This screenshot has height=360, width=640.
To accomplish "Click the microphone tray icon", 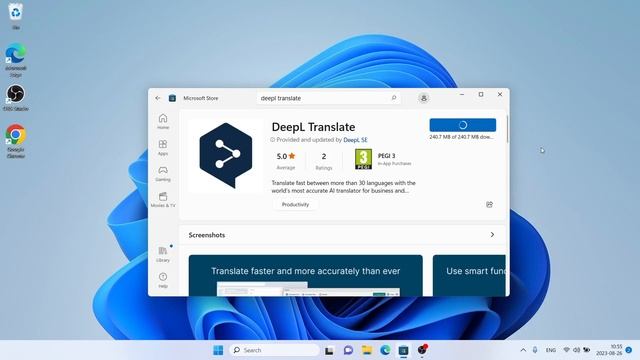I will (x=535, y=350).
